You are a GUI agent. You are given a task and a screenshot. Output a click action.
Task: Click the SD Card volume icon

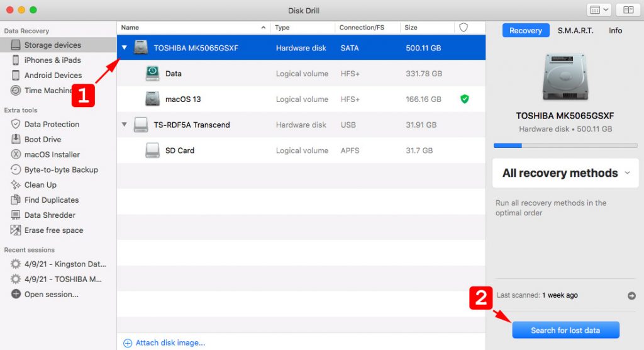pos(152,150)
